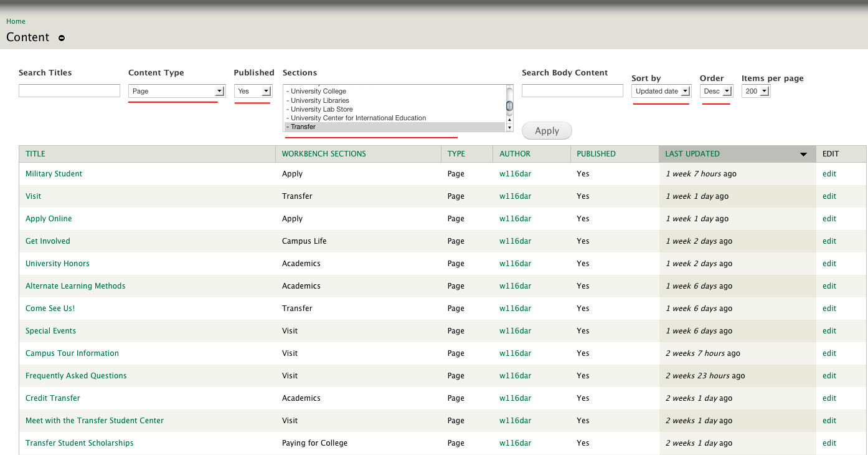Click the sort arrow in Last Updated column

(x=803, y=155)
